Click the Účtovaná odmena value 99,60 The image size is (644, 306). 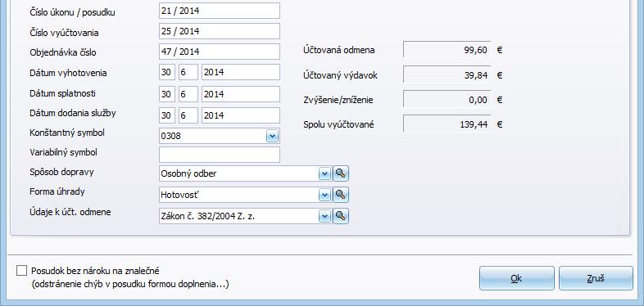[x=447, y=50]
